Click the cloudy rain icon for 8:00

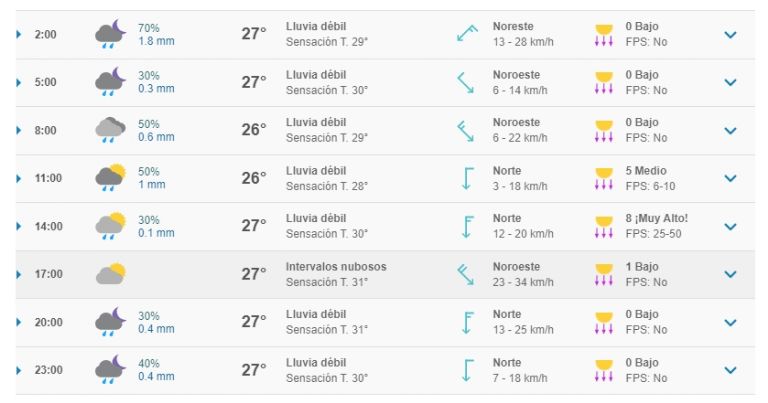point(110,130)
